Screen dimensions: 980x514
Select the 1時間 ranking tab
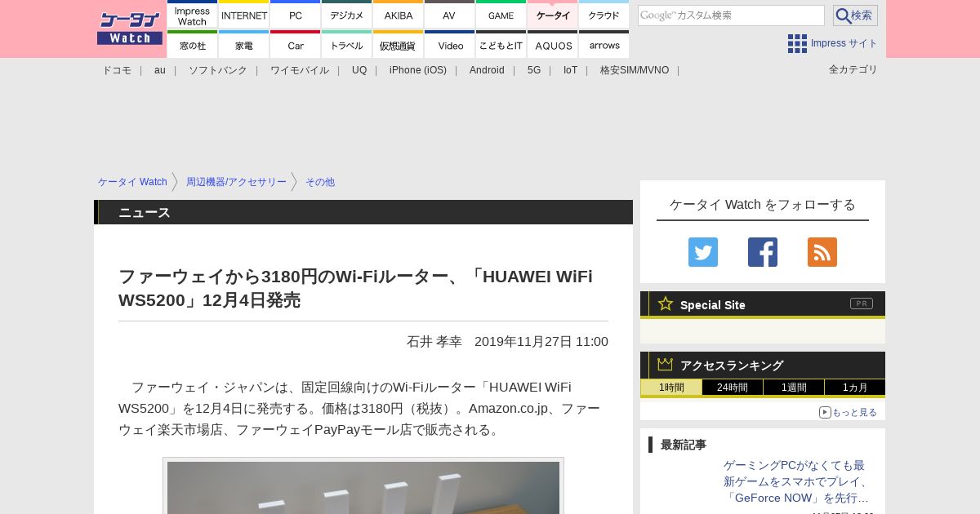pyautogui.click(x=671, y=388)
